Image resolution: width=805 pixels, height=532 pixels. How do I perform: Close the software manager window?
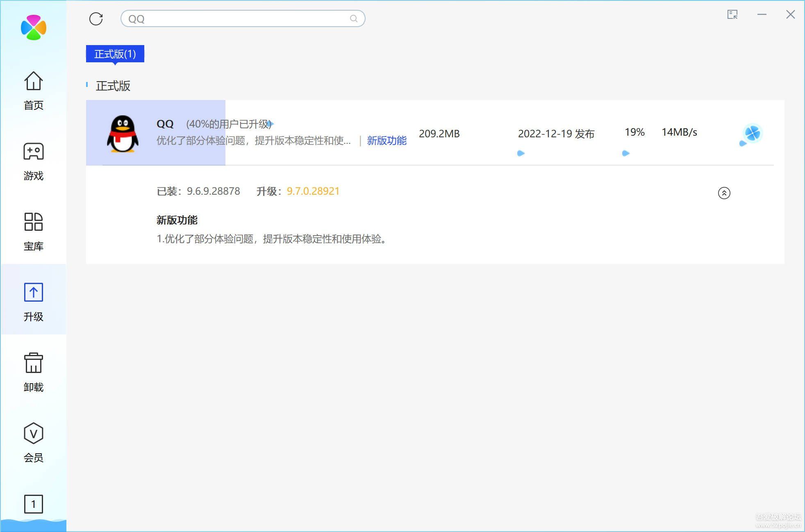791,15
